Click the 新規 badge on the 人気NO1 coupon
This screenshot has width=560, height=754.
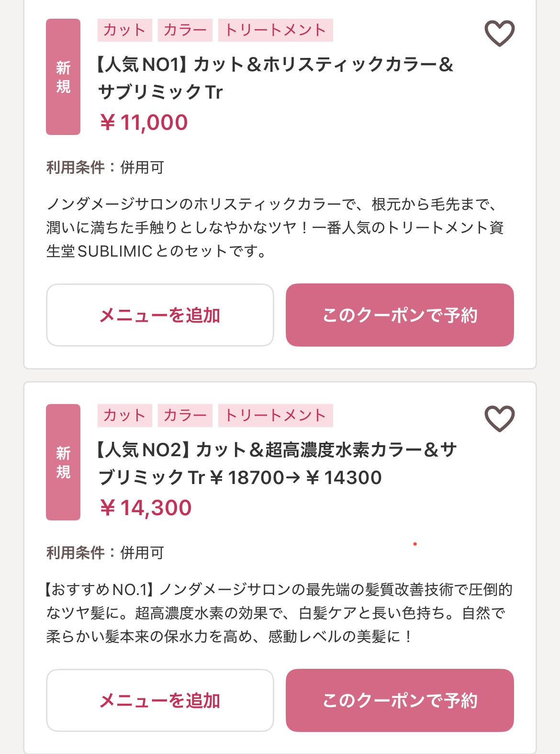[63, 77]
